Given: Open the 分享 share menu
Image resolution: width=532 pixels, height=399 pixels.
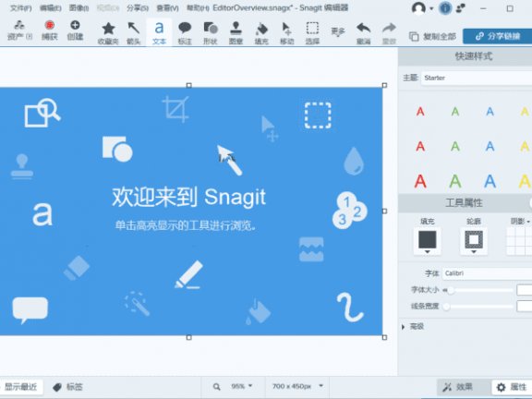Looking at the screenshot, I should point(138,7).
